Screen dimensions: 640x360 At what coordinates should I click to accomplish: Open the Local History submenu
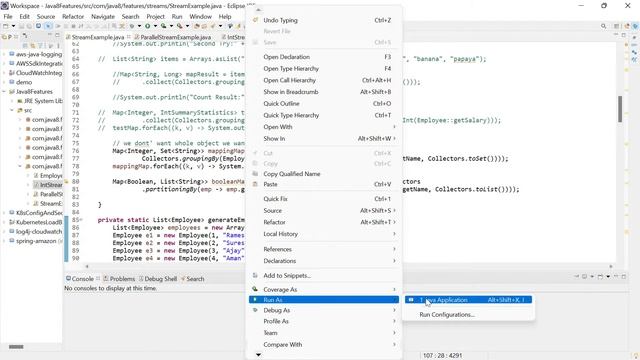(324, 234)
